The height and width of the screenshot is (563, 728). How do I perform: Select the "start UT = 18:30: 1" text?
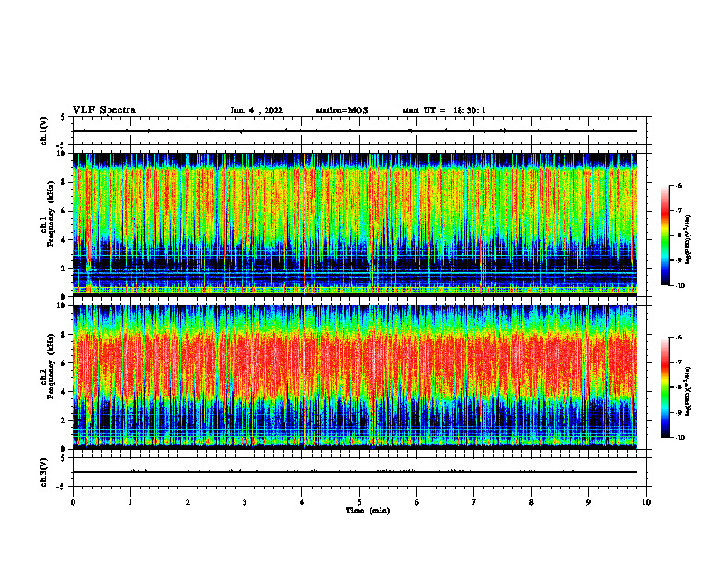click(444, 110)
